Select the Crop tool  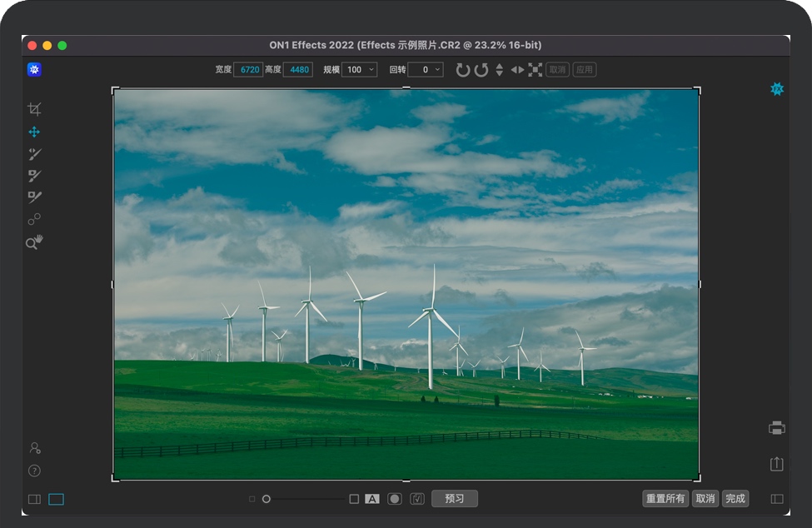[34, 109]
